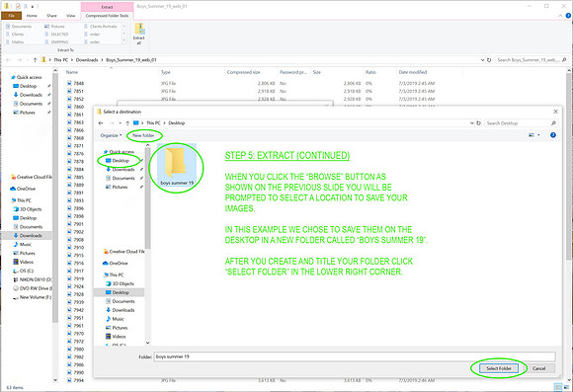
Task: Select Desktop under Quick access in dialog
Action: (x=118, y=161)
